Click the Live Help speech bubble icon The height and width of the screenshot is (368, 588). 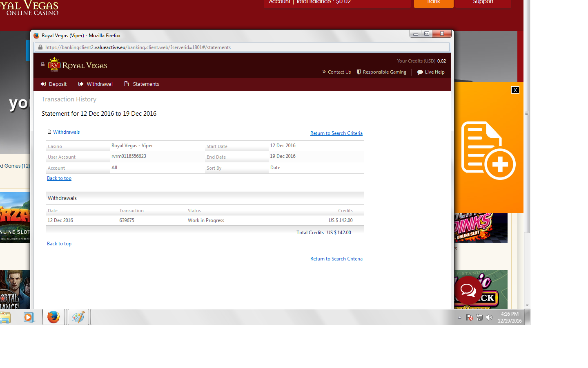[420, 72]
